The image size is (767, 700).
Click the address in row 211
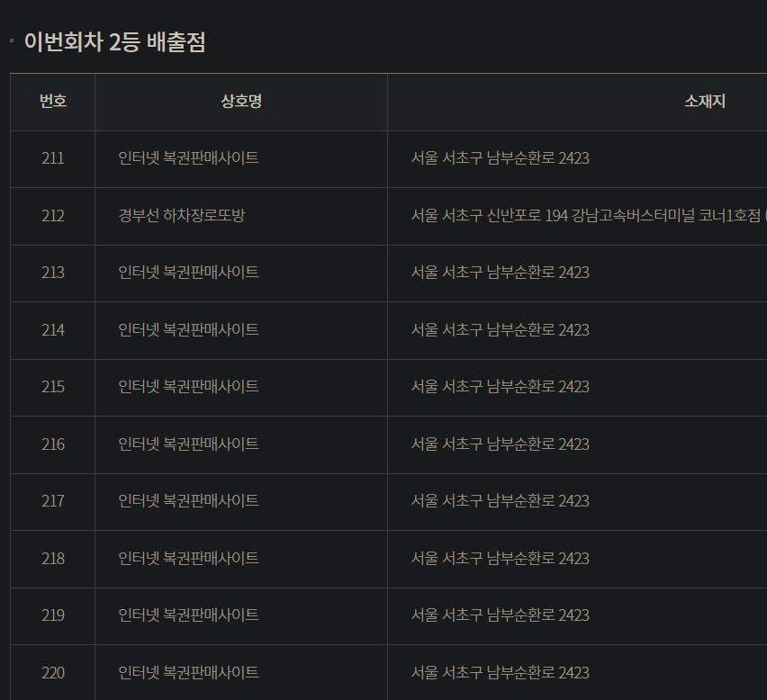point(501,158)
